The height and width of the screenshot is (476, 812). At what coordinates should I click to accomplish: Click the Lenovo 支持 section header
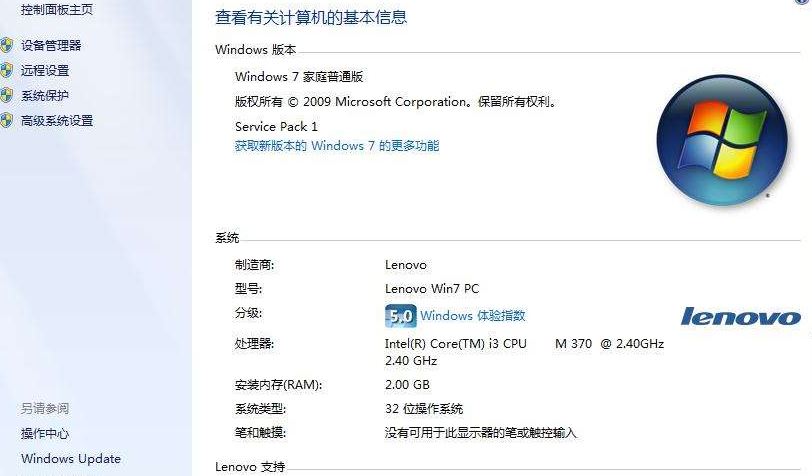250,467
